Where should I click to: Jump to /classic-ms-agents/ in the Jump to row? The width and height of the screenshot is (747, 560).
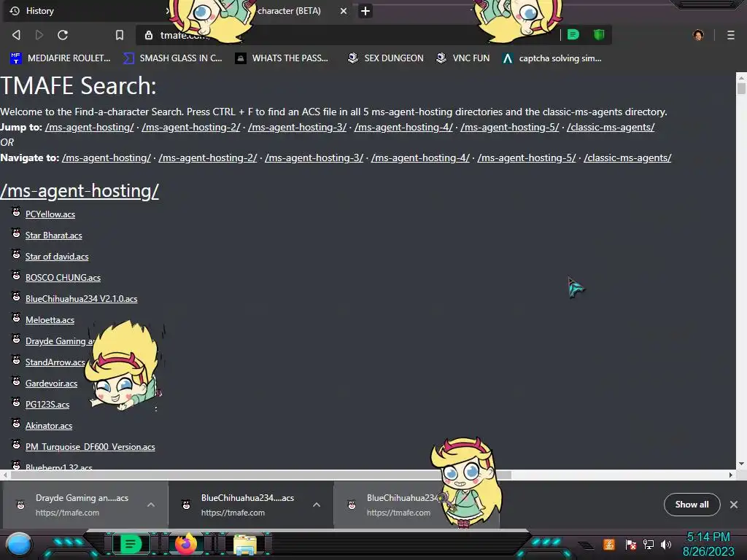click(611, 127)
